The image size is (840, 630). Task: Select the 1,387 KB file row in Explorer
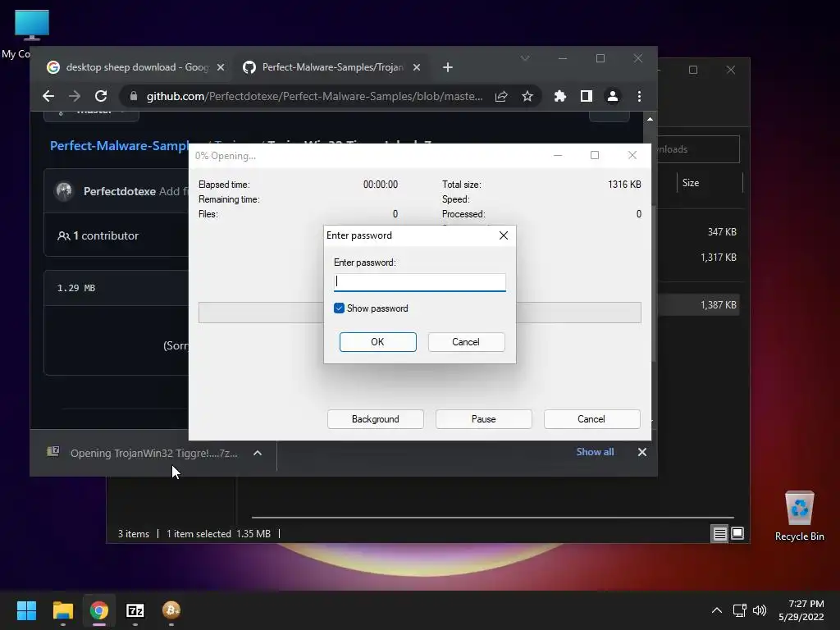699,305
